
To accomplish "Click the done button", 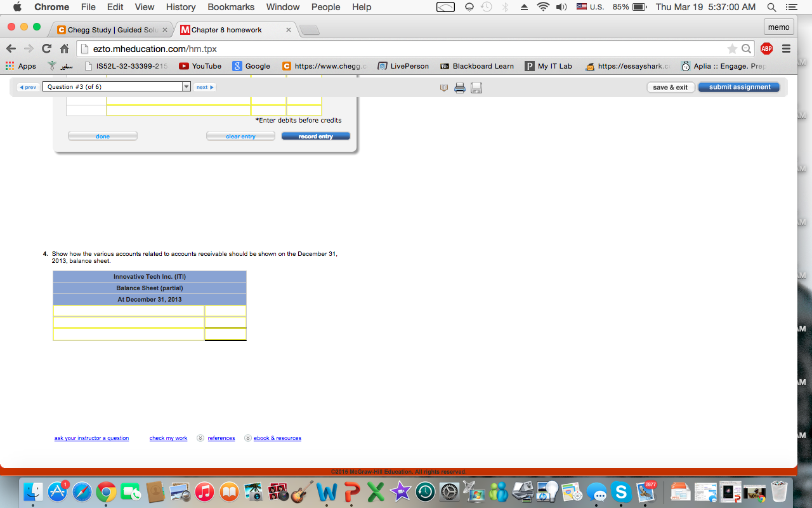I will (x=103, y=136).
